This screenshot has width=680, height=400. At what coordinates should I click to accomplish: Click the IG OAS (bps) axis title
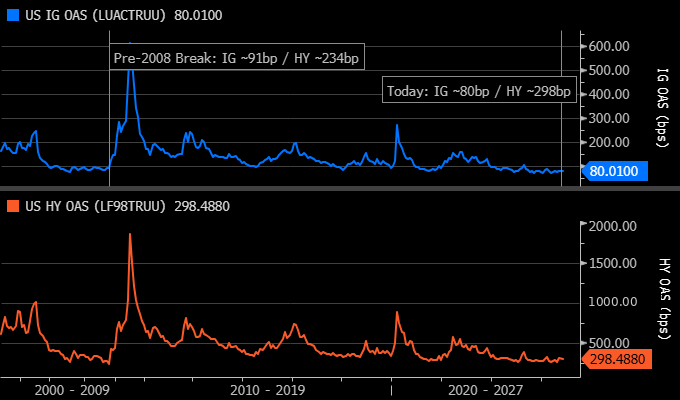[x=663, y=108]
